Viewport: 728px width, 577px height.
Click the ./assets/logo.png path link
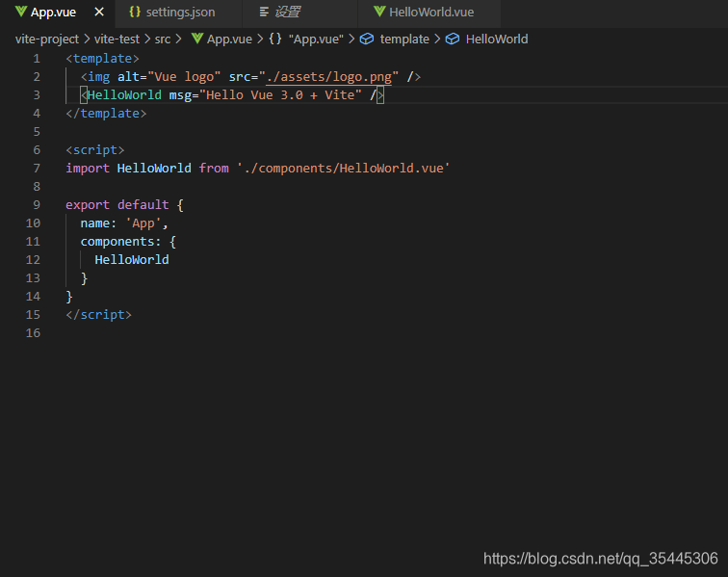point(328,77)
